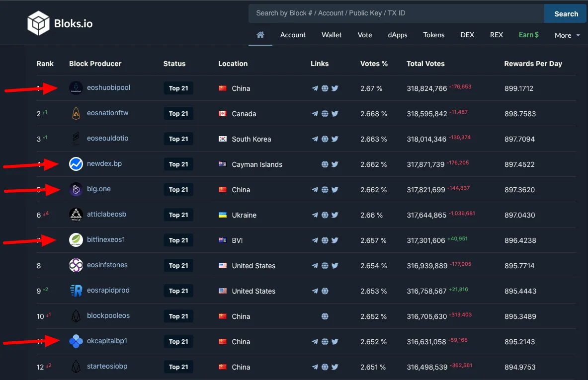Viewport: 588px width, 380px height.
Task: Focus the block/account search field
Action: pos(396,13)
